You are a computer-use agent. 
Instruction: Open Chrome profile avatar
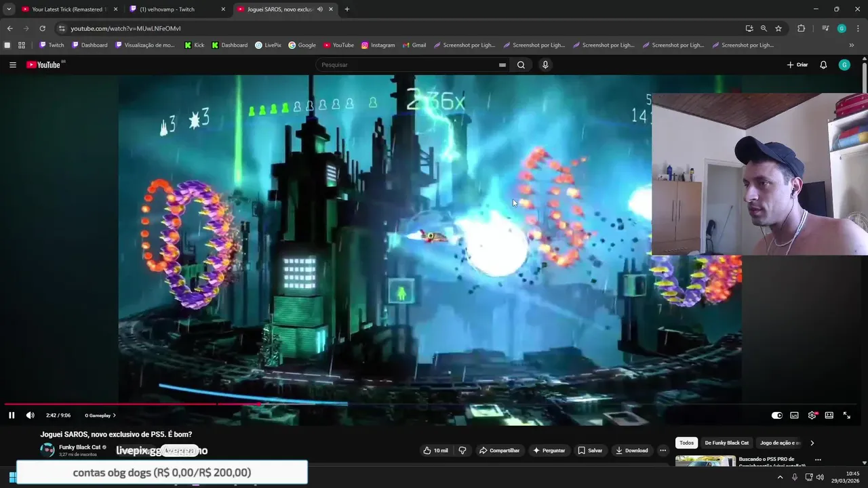tap(842, 28)
